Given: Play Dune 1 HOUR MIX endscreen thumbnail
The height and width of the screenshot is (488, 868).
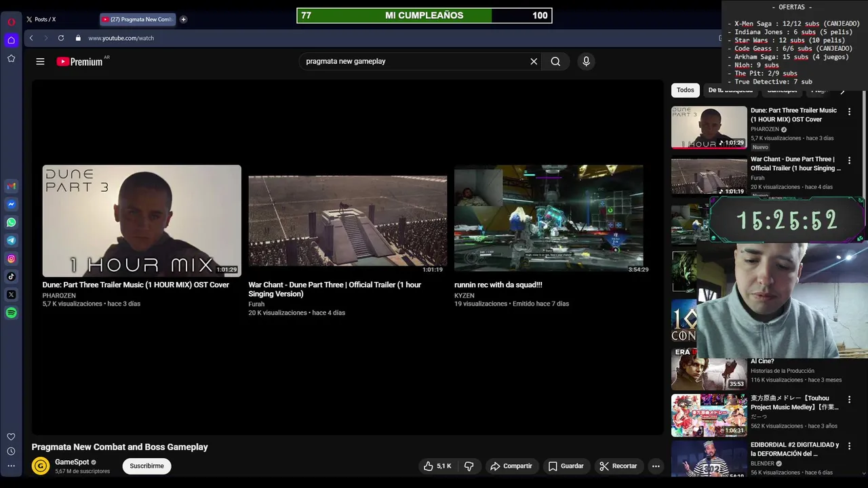Looking at the screenshot, I should [142, 221].
